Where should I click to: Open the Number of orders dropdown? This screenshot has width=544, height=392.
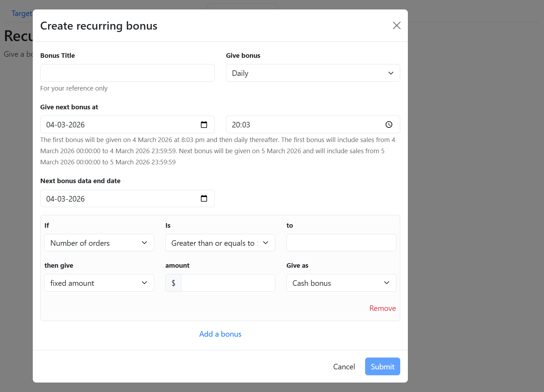(99, 243)
